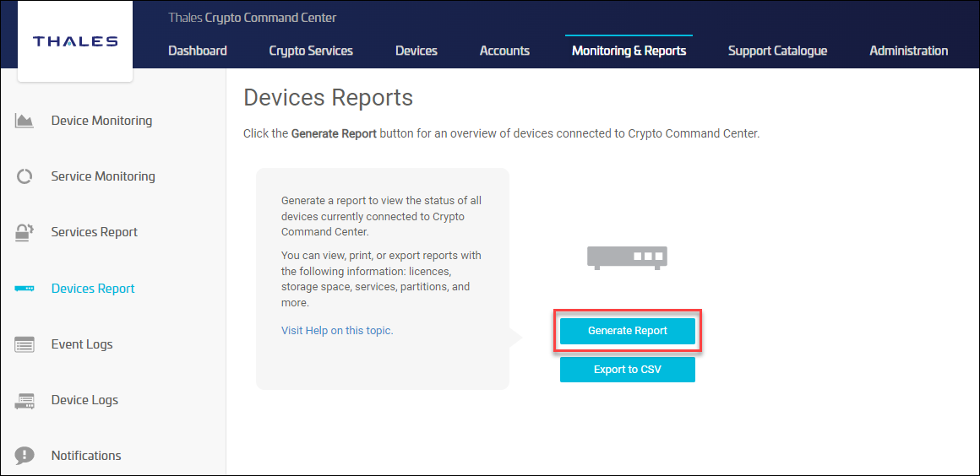Image resolution: width=980 pixels, height=476 pixels.
Task: Open the Accounts tab
Action: coord(504,51)
